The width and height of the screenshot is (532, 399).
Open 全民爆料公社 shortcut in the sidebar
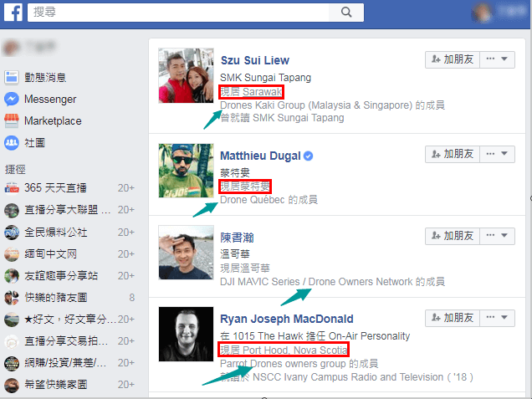point(57,232)
